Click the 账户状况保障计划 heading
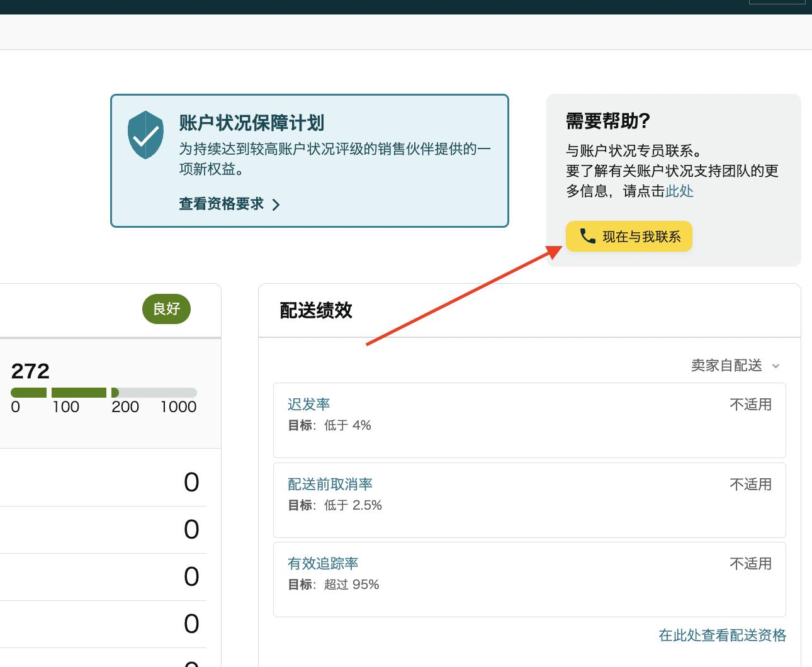Screen dimensions: 812x667 pyautogui.click(x=251, y=123)
